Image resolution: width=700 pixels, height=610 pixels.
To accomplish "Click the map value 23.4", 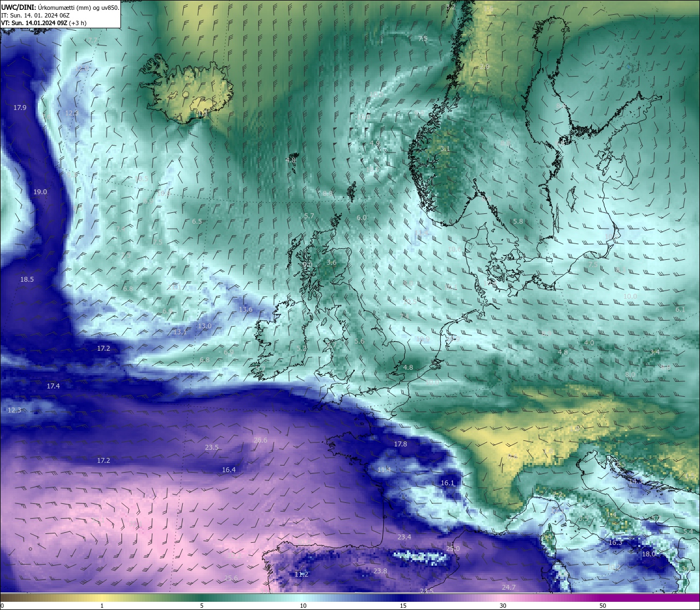I will (x=404, y=537).
